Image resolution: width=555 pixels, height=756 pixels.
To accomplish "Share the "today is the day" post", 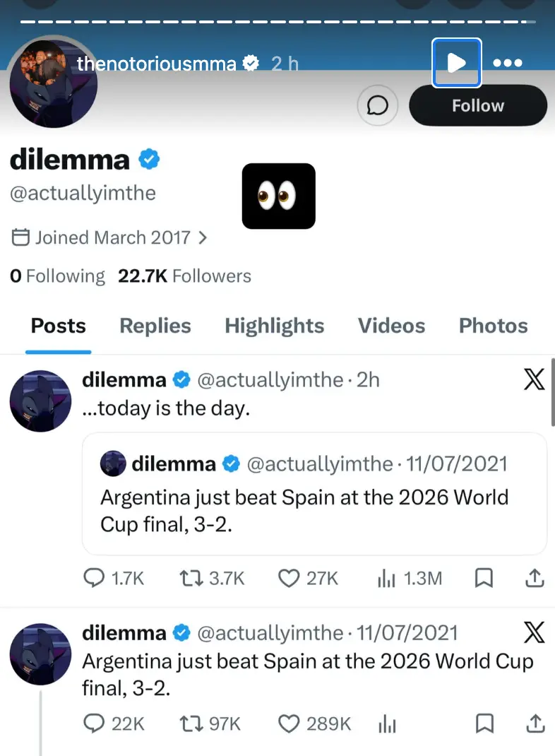I will (535, 578).
